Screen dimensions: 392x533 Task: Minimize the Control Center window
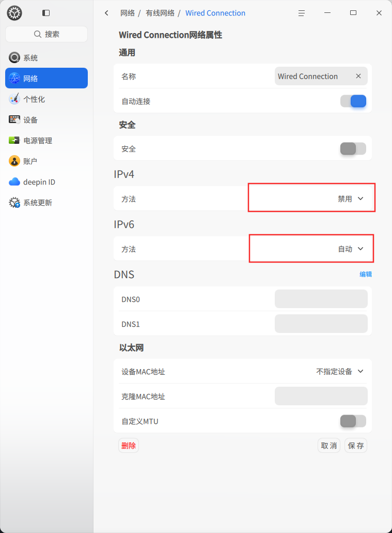[327, 13]
